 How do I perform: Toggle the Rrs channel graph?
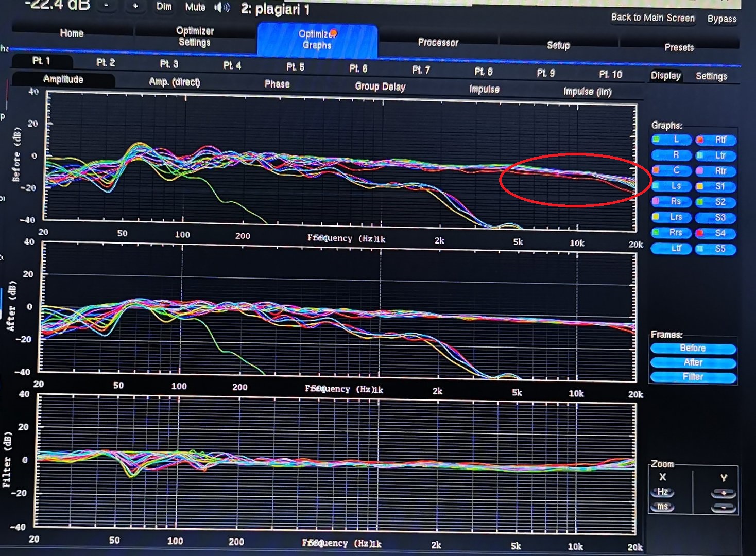click(672, 233)
